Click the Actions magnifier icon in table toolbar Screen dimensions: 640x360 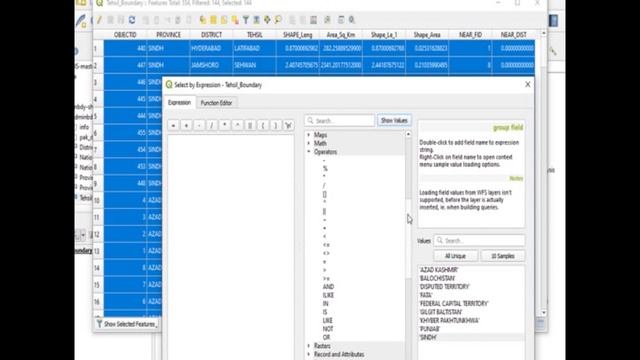point(352,20)
